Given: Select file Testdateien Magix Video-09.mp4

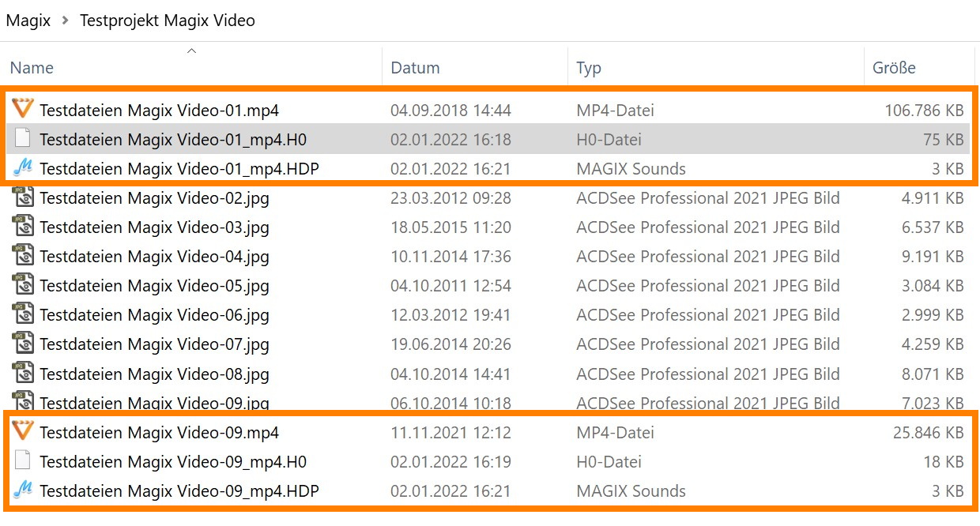Looking at the screenshot, I should click(160, 433).
